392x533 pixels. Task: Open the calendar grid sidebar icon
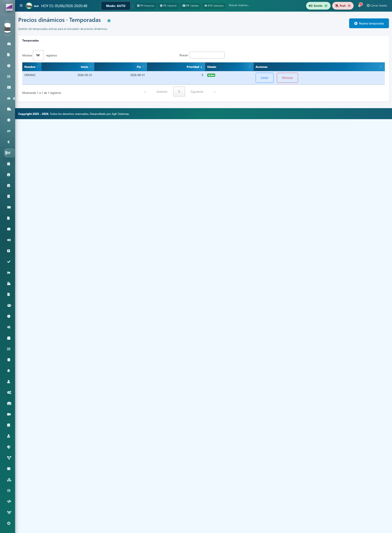(9, 164)
